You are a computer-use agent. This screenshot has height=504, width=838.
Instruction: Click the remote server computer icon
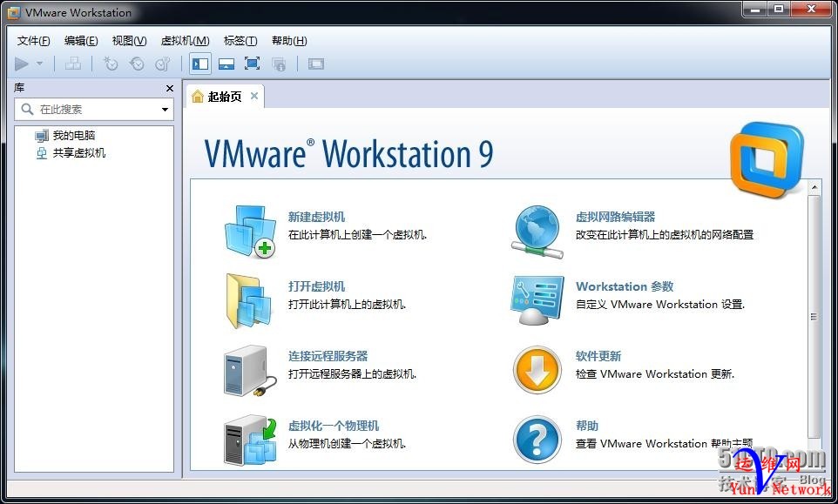coord(250,371)
